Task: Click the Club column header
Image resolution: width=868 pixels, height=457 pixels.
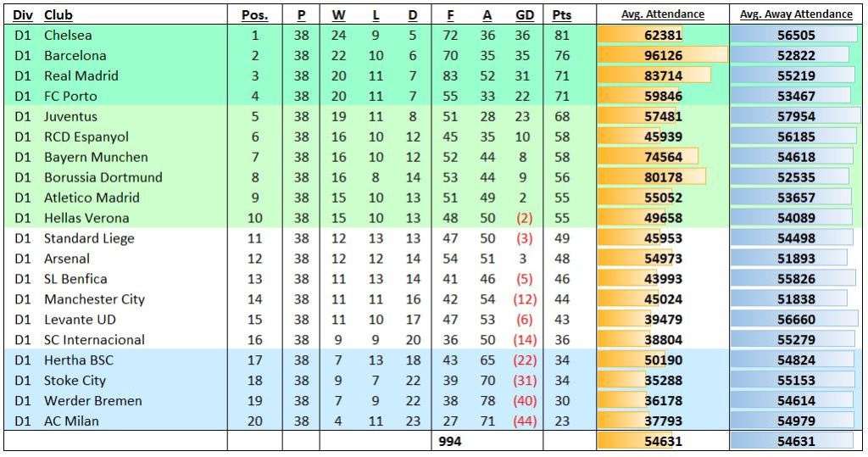Action: [58, 15]
